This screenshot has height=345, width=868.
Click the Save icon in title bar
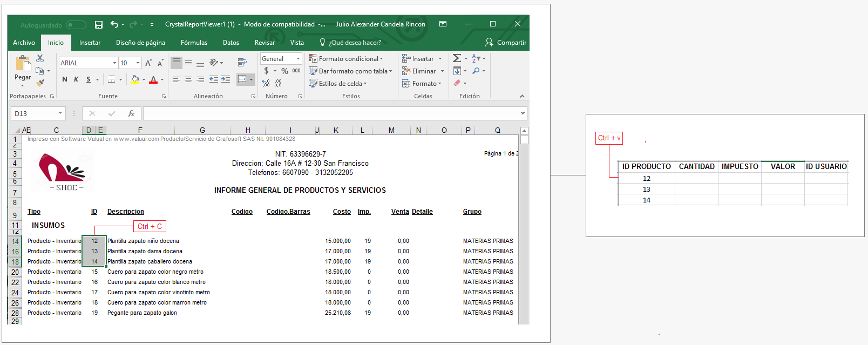[x=99, y=25]
